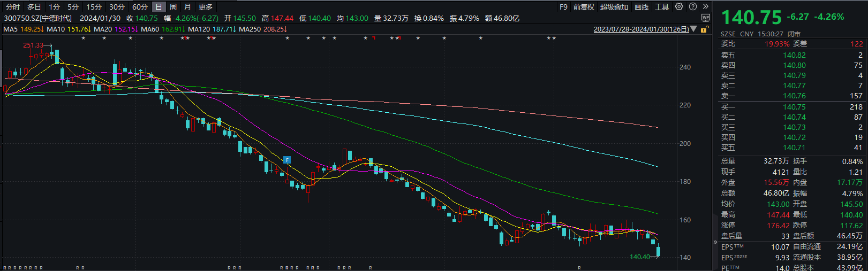Toggle 超级叠加 overlay mode
The height and width of the screenshot is (271, 868).
click(614, 7)
